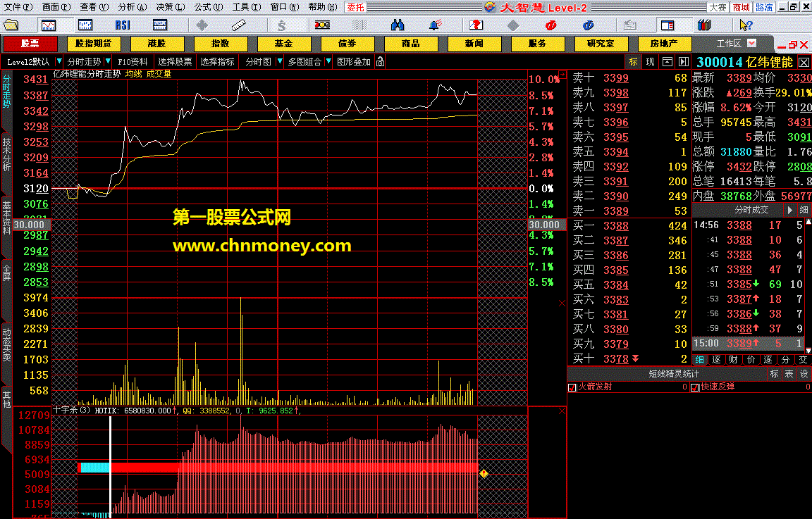Switch to the 港股 tab
812x519 pixels.
[157, 44]
